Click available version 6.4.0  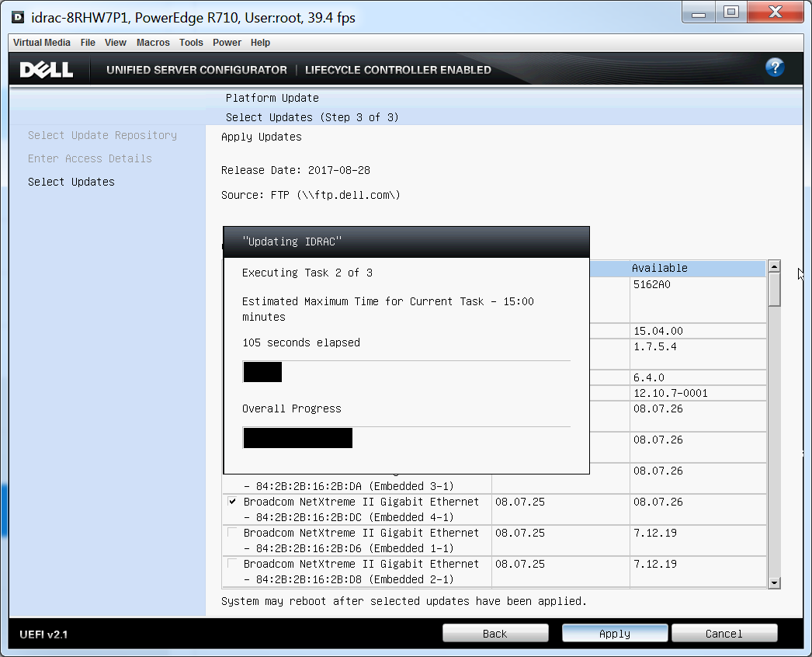[649, 377]
